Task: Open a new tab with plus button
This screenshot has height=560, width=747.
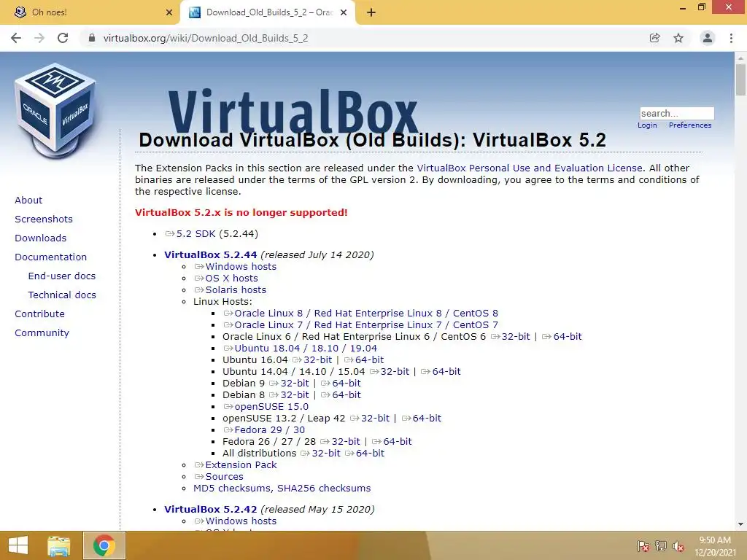Action: coord(371,12)
